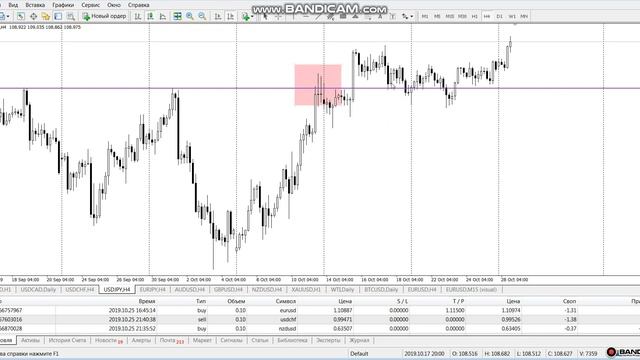Select the usdchf sell order row

(320, 319)
